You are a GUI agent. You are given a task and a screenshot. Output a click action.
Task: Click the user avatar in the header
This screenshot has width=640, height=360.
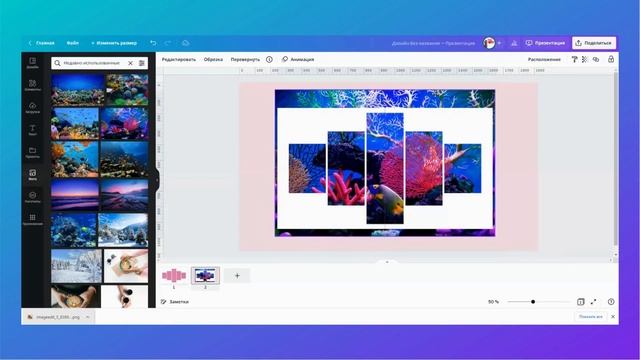click(489, 43)
